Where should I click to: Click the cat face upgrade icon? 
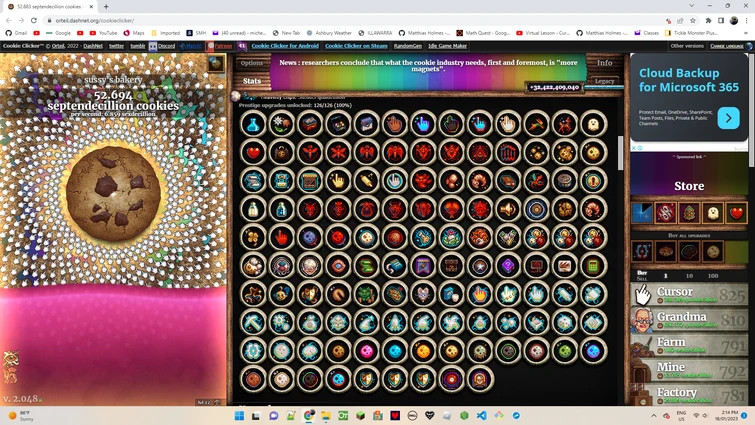[423, 294]
